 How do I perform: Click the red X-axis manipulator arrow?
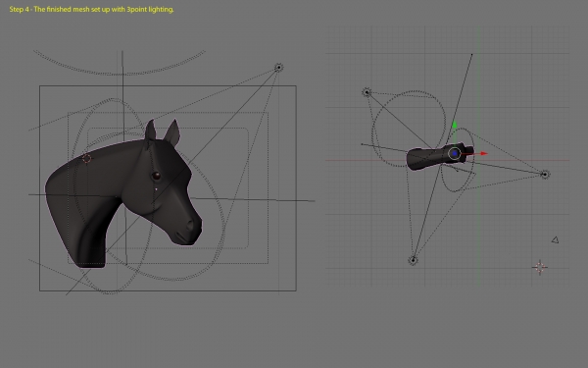pyautogui.click(x=484, y=153)
